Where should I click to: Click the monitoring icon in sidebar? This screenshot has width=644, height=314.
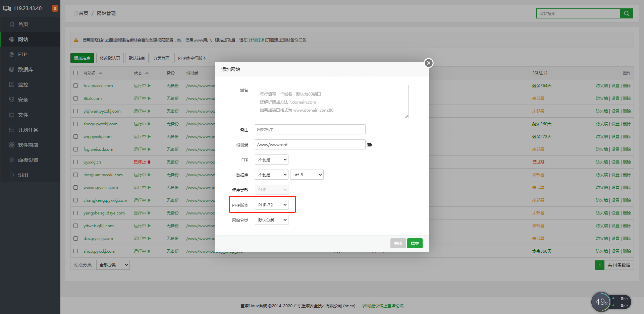(12, 84)
